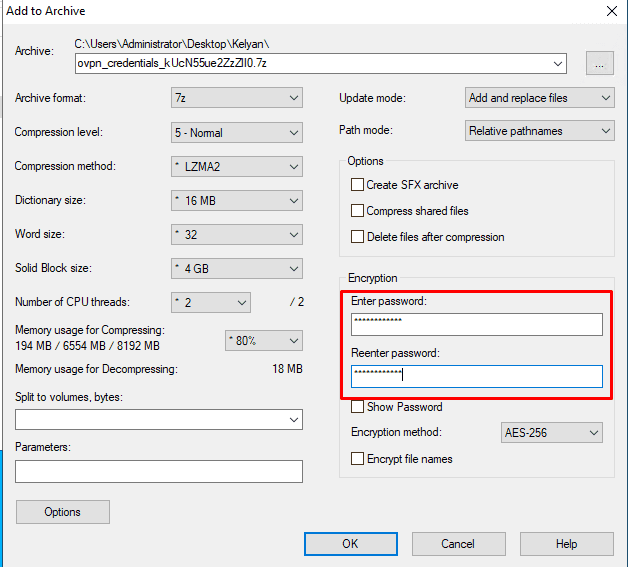Expand the Compression level dropdown
628x567 pixels.
(x=236, y=132)
